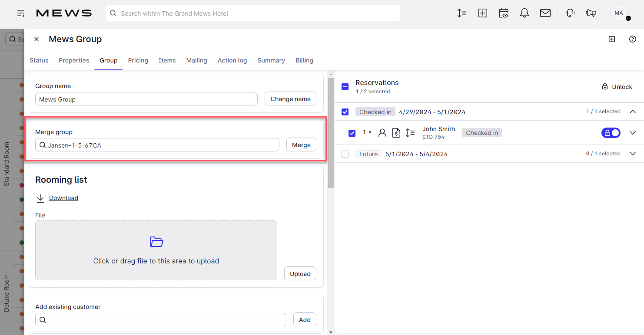This screenshot has height=335, width=644.
Task: Toggle the lock switch for John Smith
Action: [611, 133]
